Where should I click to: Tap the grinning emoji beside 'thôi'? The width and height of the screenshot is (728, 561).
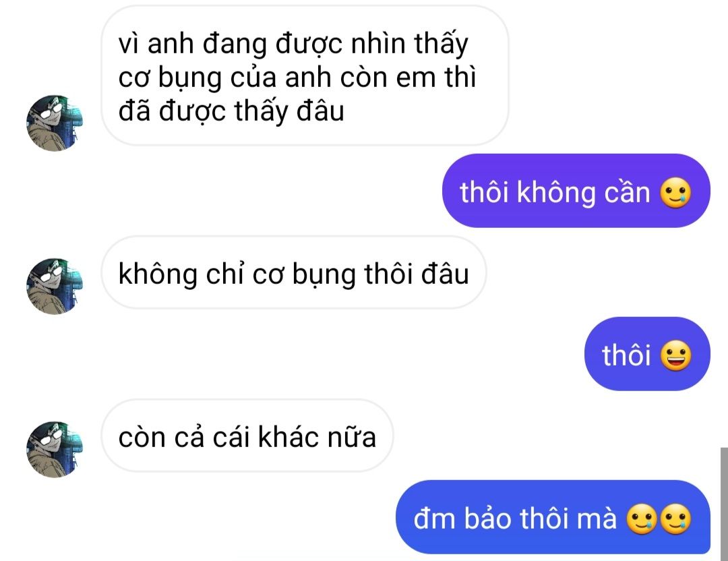pos(675,355)
